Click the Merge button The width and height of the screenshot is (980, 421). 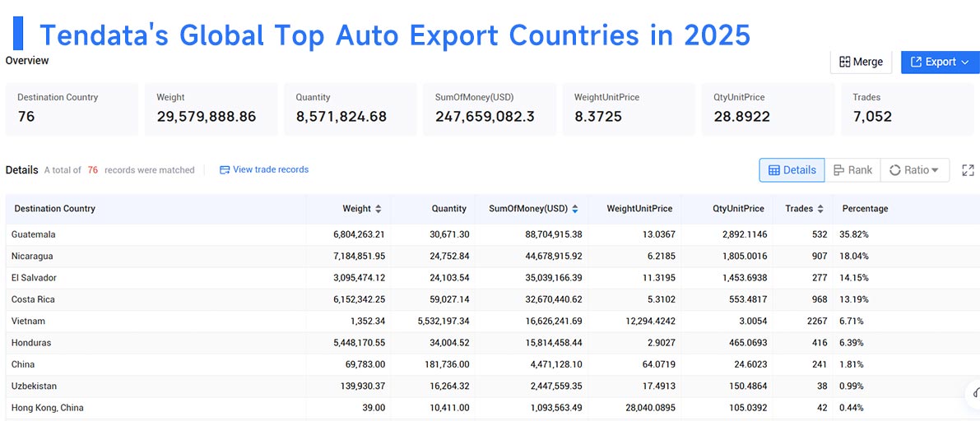pos(861,62)
